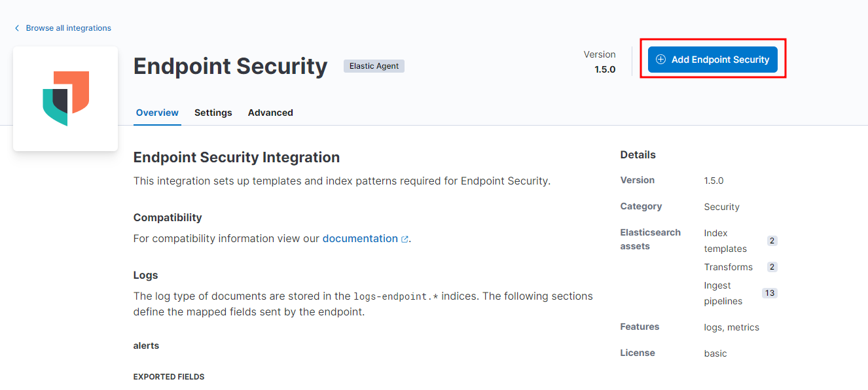Click the back chevron beside Browse all integrations

[x=17, y=28]
